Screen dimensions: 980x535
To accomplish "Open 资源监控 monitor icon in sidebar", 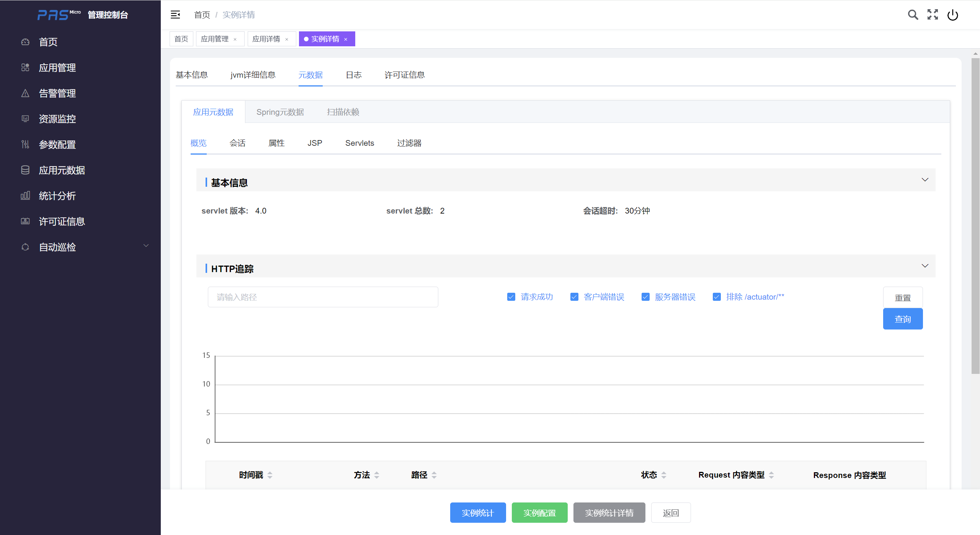I will [25, 119].
